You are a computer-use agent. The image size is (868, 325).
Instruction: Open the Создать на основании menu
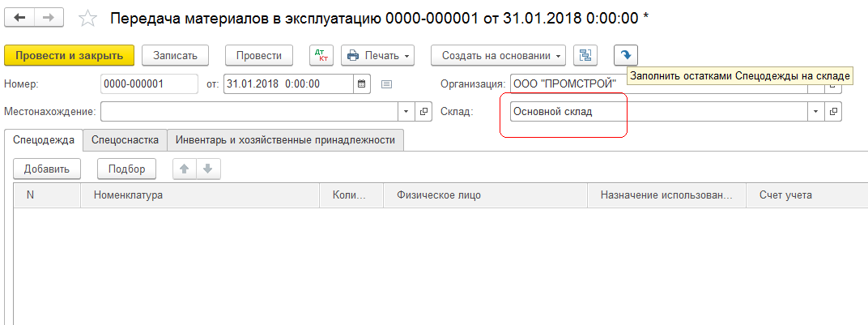[x=499, y=55]
